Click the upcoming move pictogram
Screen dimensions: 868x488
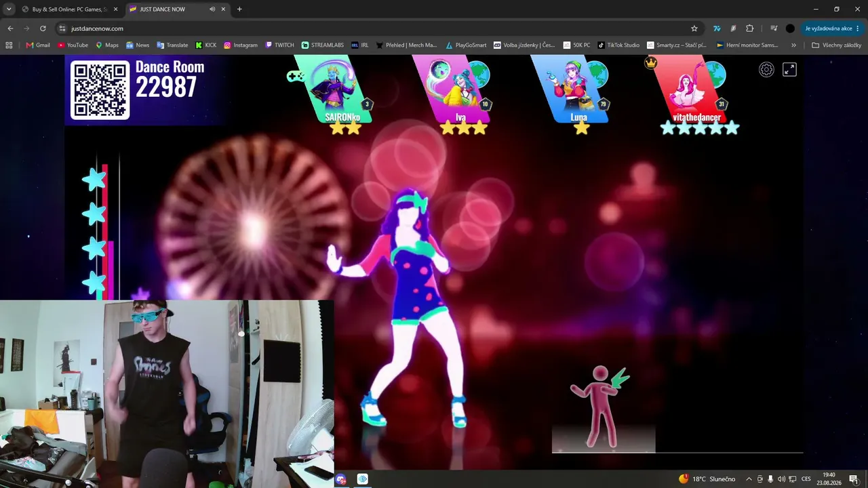point(601,405)
